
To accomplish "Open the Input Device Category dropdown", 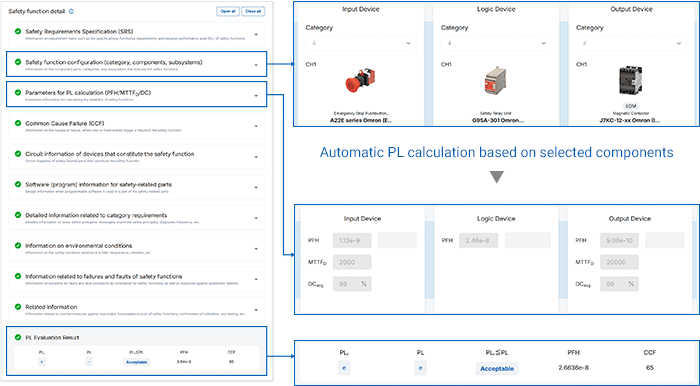I will (x=361, y=43).
